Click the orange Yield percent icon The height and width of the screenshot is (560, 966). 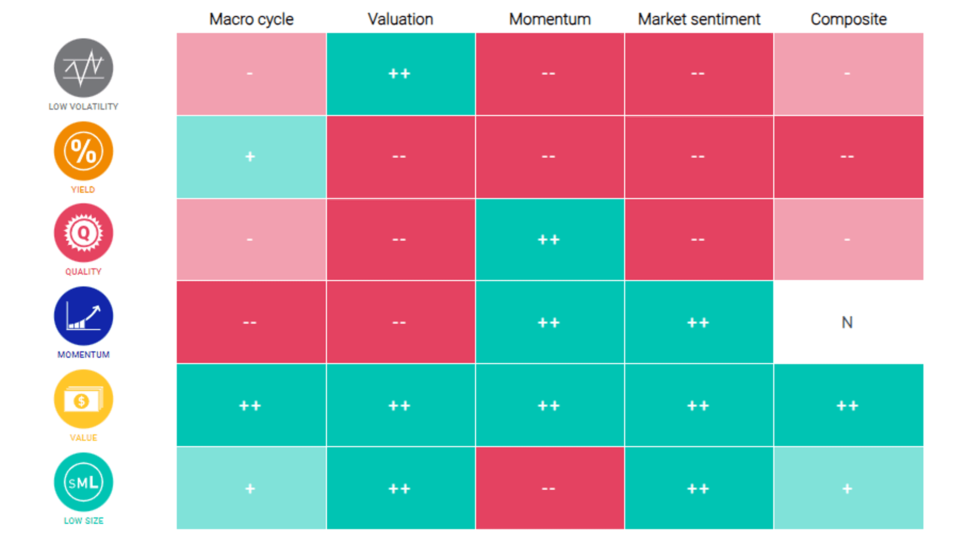click(x=84, y=151)
